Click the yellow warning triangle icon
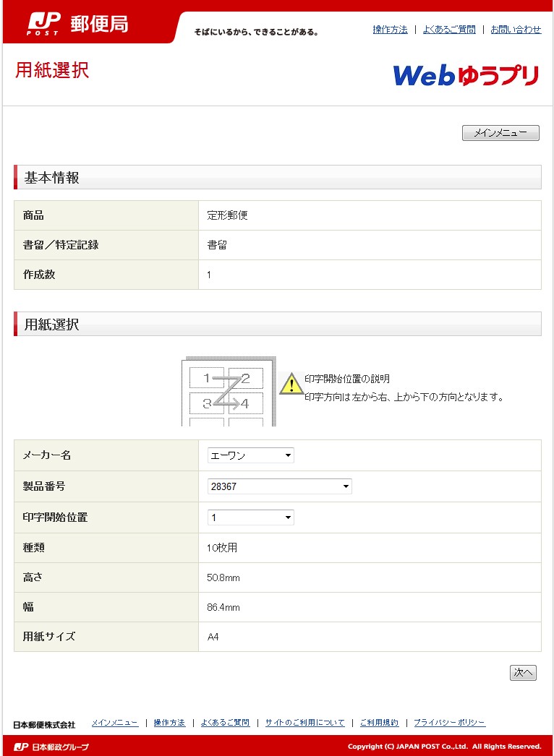The height and width of the screenshot is (756, 554). pos(291,384)
